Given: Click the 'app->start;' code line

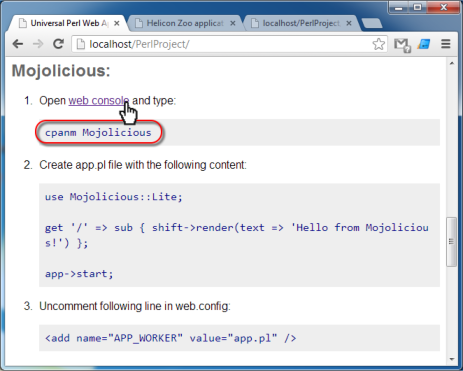Looking at the screenshot, I should [79, 274].
